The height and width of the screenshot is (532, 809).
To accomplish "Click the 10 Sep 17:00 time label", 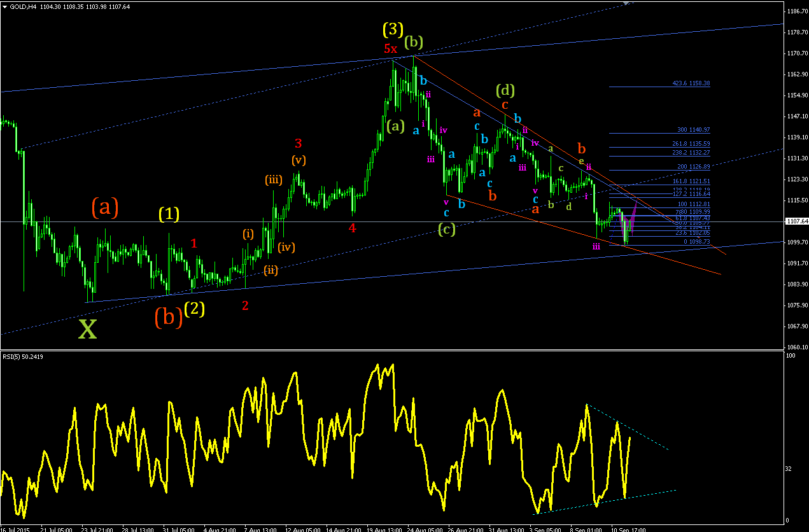I will [629, 529].
